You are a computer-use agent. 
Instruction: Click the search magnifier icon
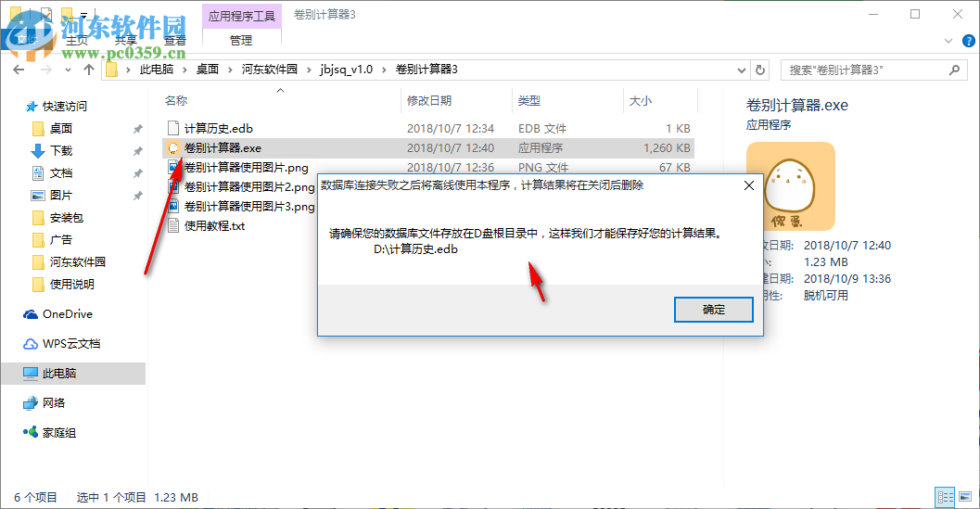[954, 70]
